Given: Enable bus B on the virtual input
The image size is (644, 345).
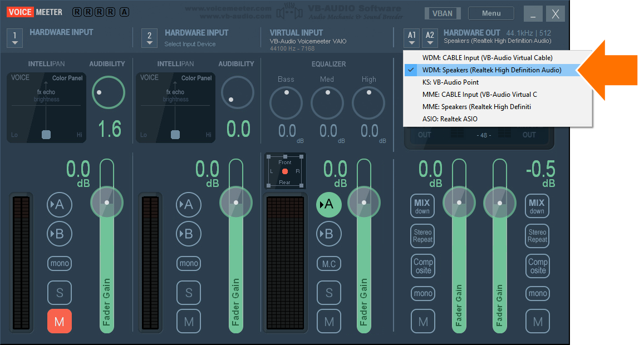Looking at the screenshot, I should point(328,234).
